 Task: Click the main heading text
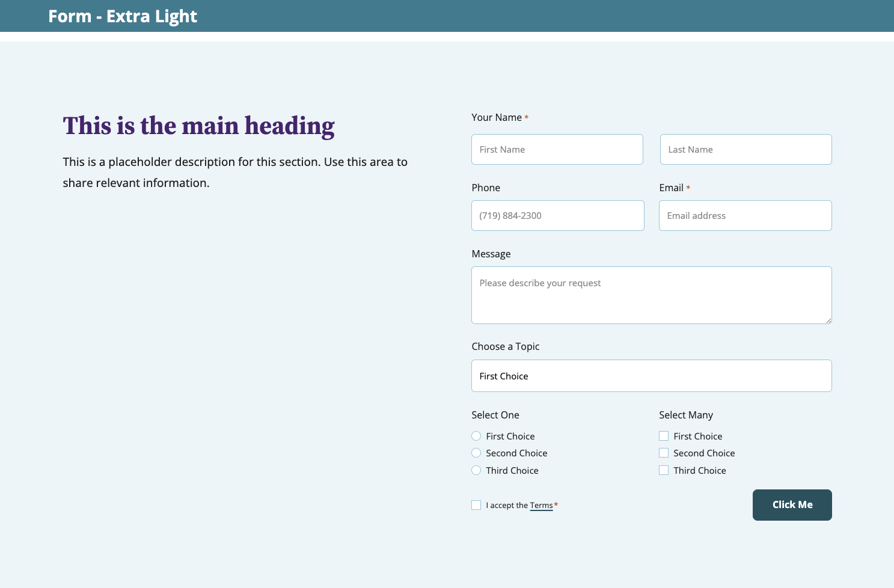pyautogui.click(x=198, y=126)
